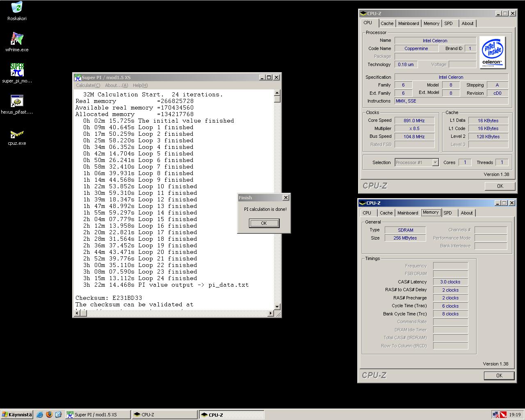
Task: Click the Super PI scroll up arrow
Action: [x=277, y=93]
